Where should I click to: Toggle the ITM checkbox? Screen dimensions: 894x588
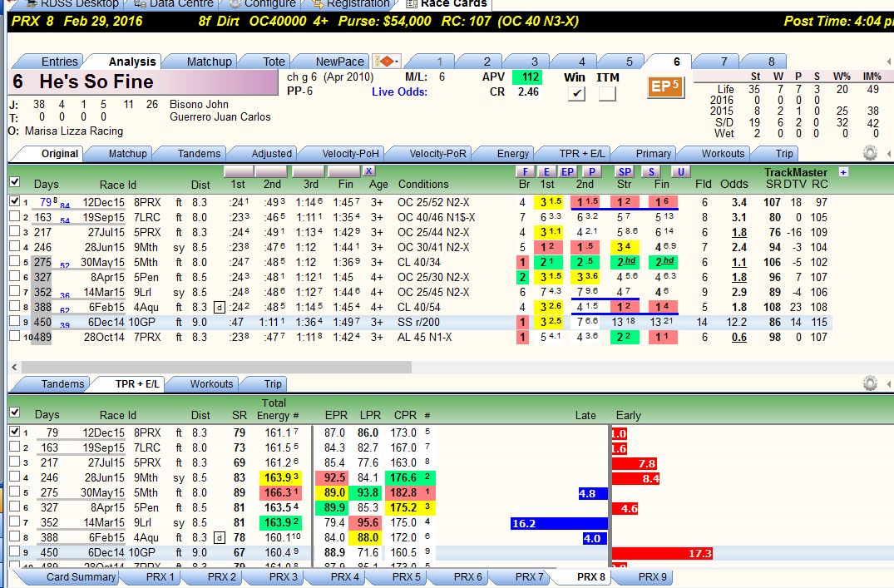[x=607, y=93]
